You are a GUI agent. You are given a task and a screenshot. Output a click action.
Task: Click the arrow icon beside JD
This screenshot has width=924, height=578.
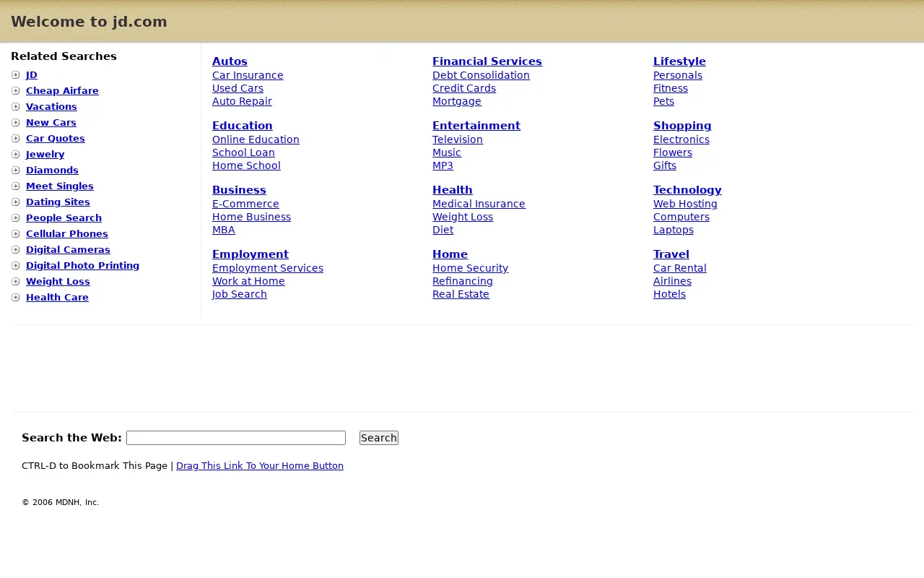pyautogui.click(x=16, y=75)
